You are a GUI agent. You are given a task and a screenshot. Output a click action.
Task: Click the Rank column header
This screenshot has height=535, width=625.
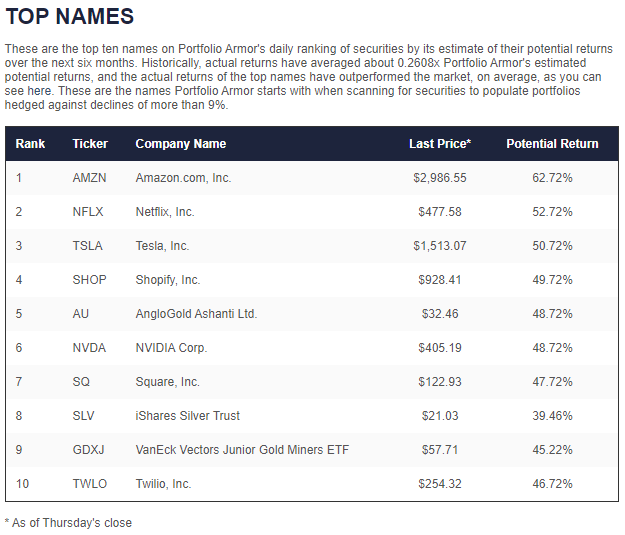pos(30,143)
